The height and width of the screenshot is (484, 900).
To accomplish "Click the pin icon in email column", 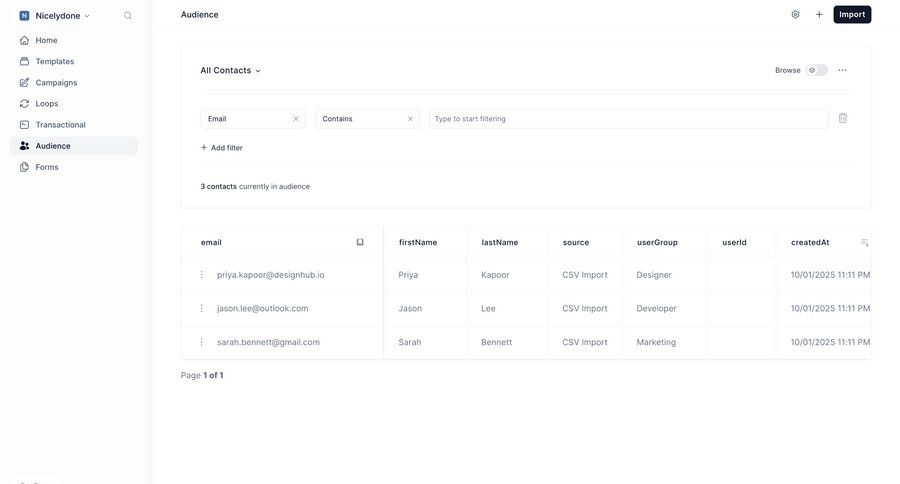I will [360, 242].
